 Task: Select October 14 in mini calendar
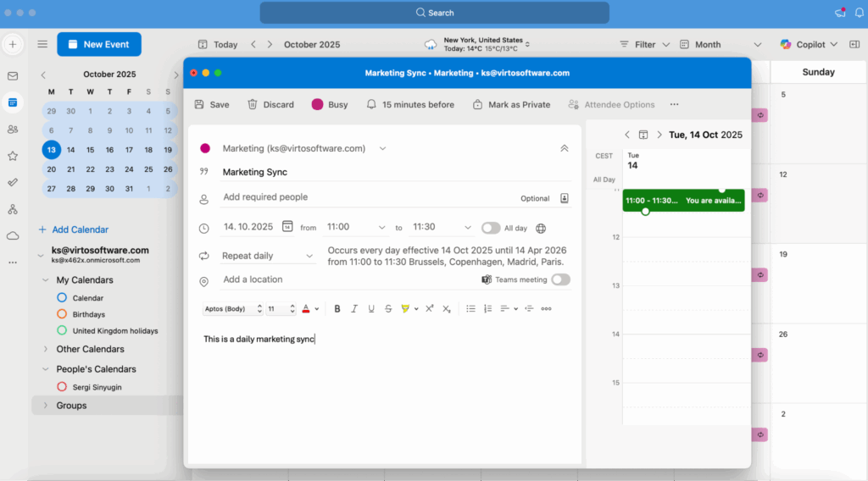[x=71, y=150]
